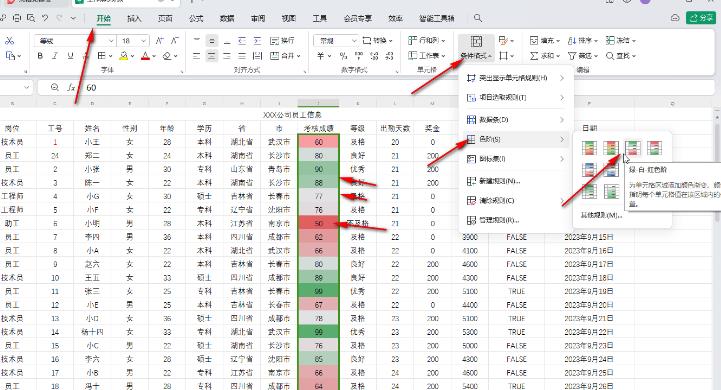721x390 pixels.
Task: Open the Name Box dropdown arrow
Action: coord(26,87)
